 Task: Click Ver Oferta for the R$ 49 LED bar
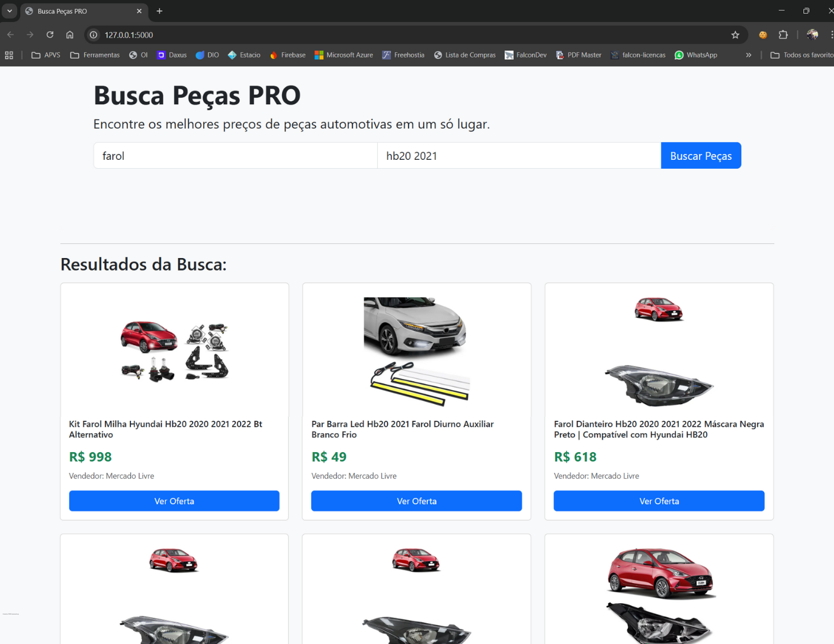click(x=416, y=501)
